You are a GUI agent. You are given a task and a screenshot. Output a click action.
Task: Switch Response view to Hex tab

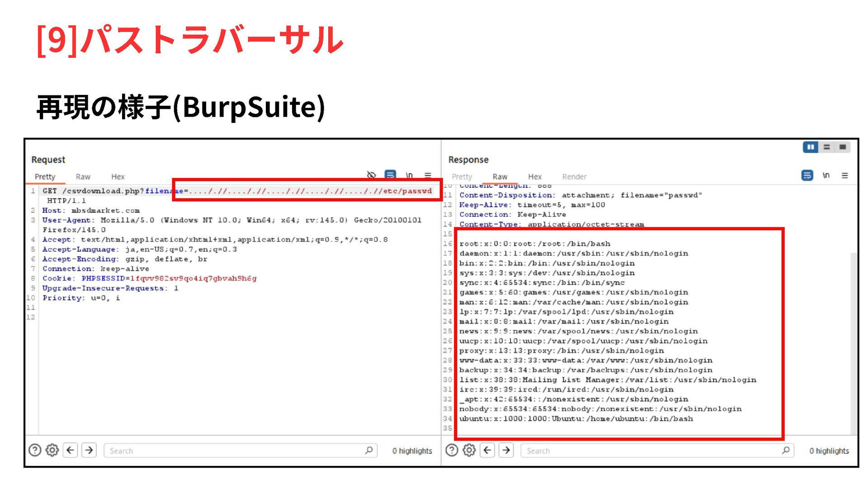tap(534, 177)
